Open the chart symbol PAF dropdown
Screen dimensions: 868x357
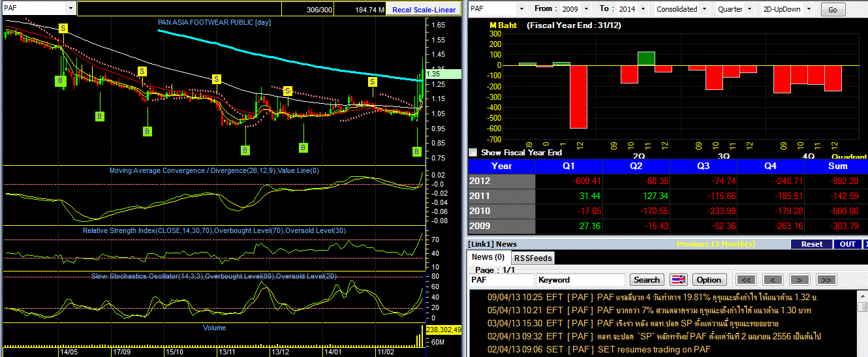70,8
